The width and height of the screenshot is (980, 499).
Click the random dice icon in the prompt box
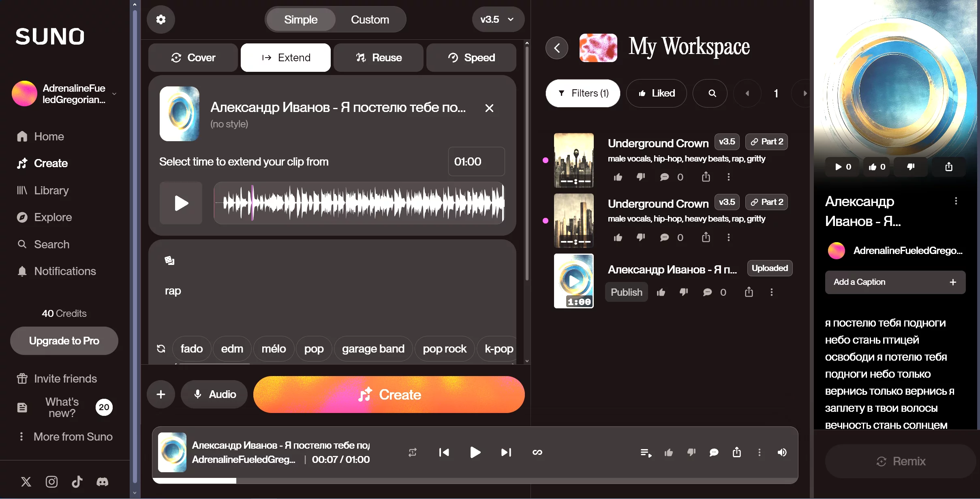click(x=169, y=260)
